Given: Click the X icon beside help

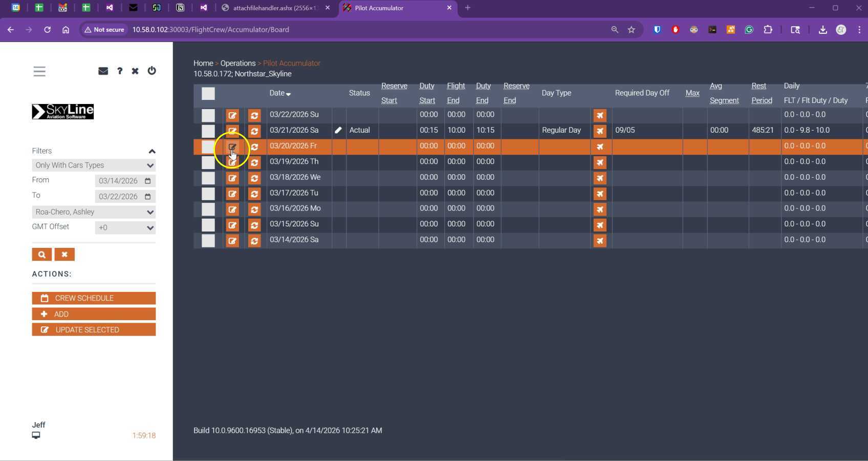Looking at the screenshot, I should (135, 71).
